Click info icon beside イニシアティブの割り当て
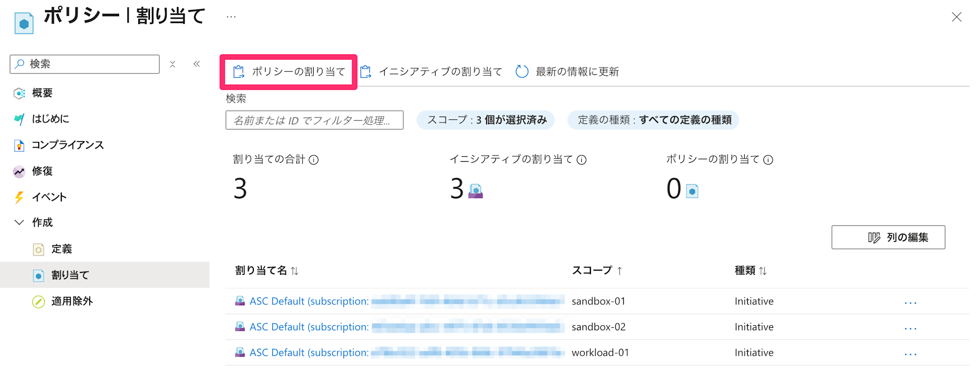 coord(582,160)
